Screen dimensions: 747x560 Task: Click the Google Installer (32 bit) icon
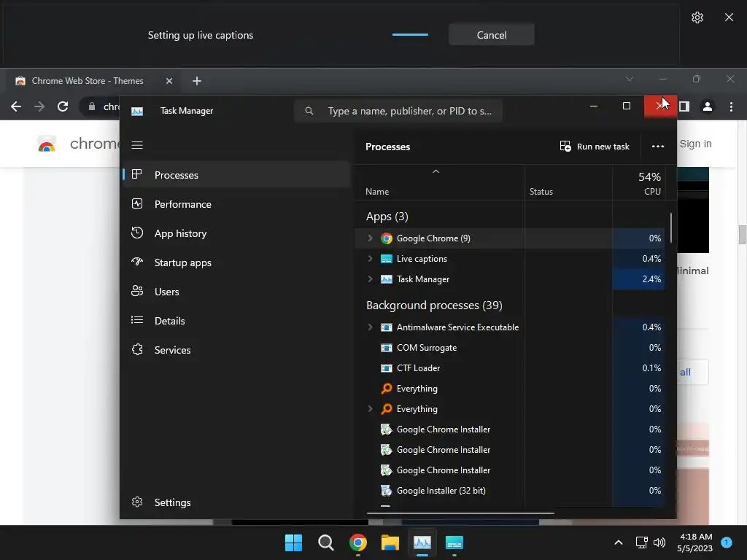pyautogui.click(x=387, y=491)
